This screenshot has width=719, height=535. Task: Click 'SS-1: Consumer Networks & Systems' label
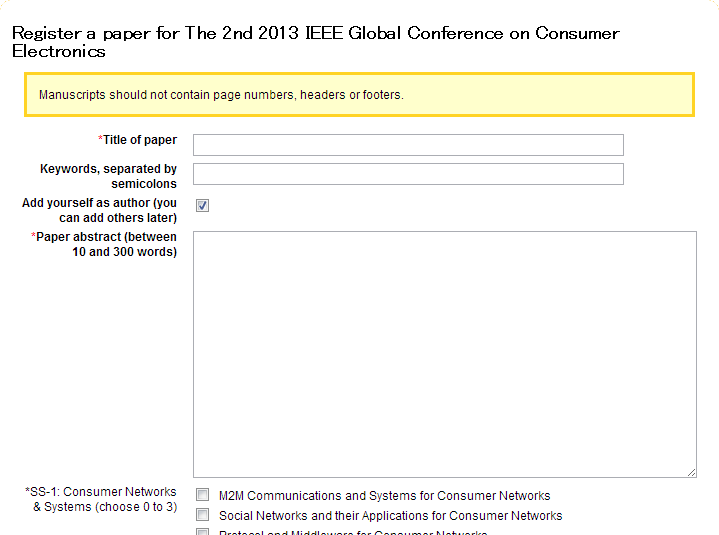tap(101, 499)
